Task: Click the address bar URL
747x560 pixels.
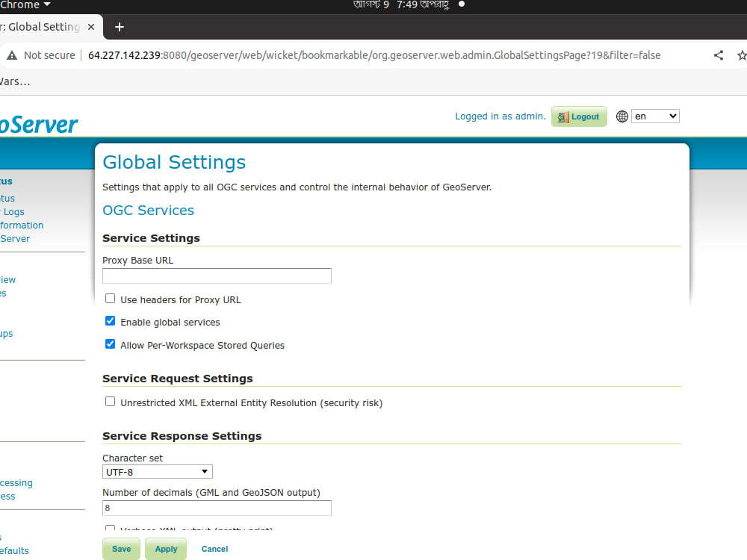Action: (x=374, y=55)
